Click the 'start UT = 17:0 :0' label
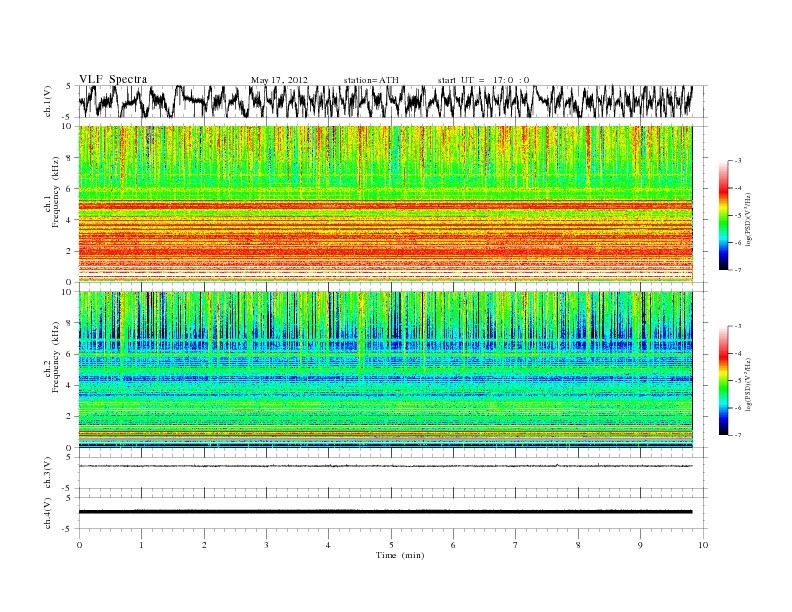This screenshot has height=612, width=792. (483, 80)
